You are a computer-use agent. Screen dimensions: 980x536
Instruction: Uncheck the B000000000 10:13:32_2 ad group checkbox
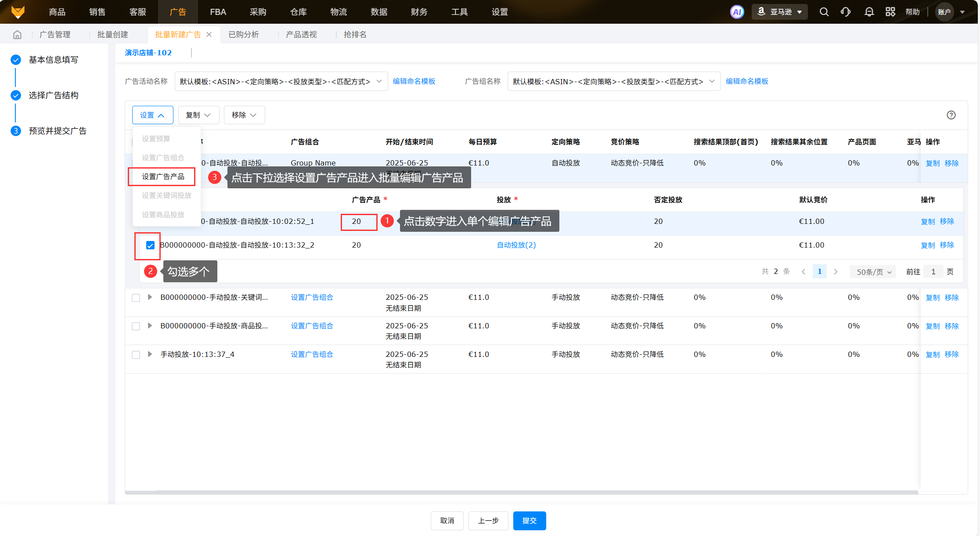150,245
